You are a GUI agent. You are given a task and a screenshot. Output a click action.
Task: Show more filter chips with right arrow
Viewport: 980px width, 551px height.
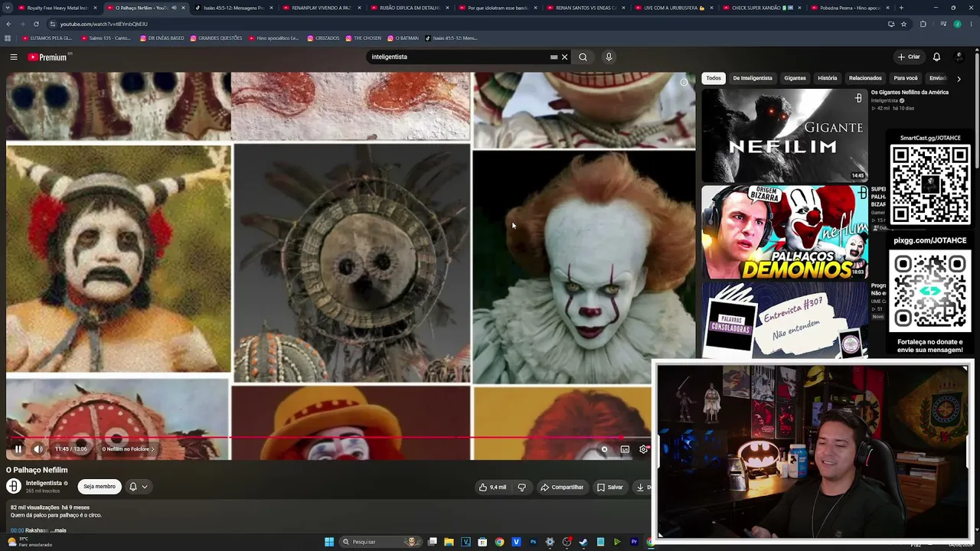click(x=959, y=78)
